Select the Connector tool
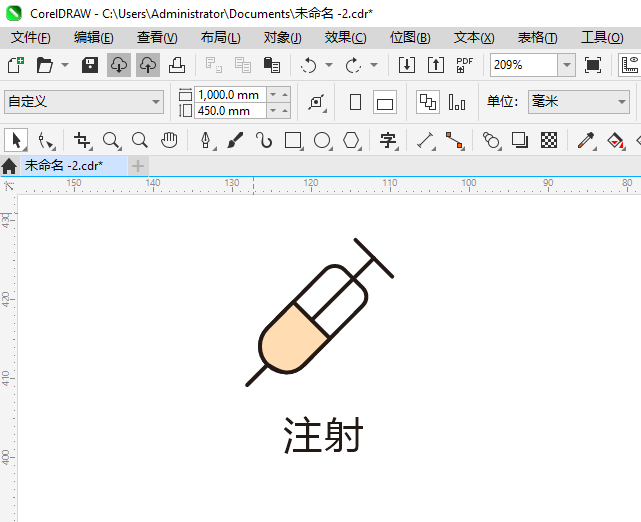Viewport: 641px width, 522px height. click(x=455, y=140)
